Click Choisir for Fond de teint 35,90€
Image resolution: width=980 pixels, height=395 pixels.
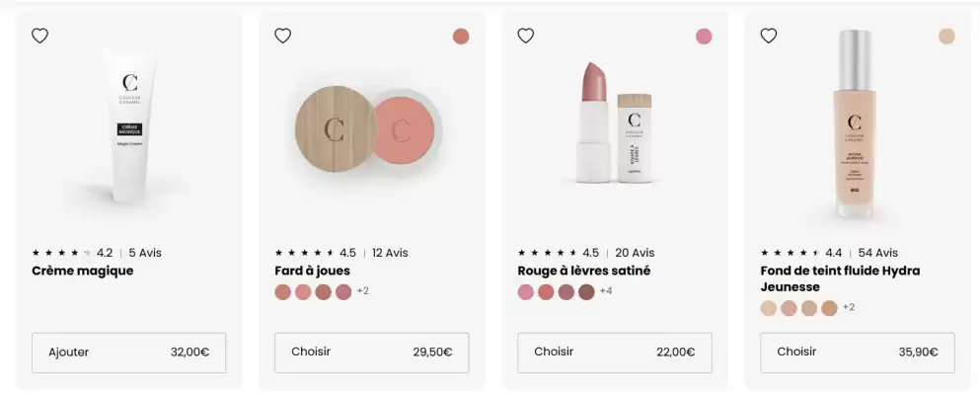[x=858, y=353]
